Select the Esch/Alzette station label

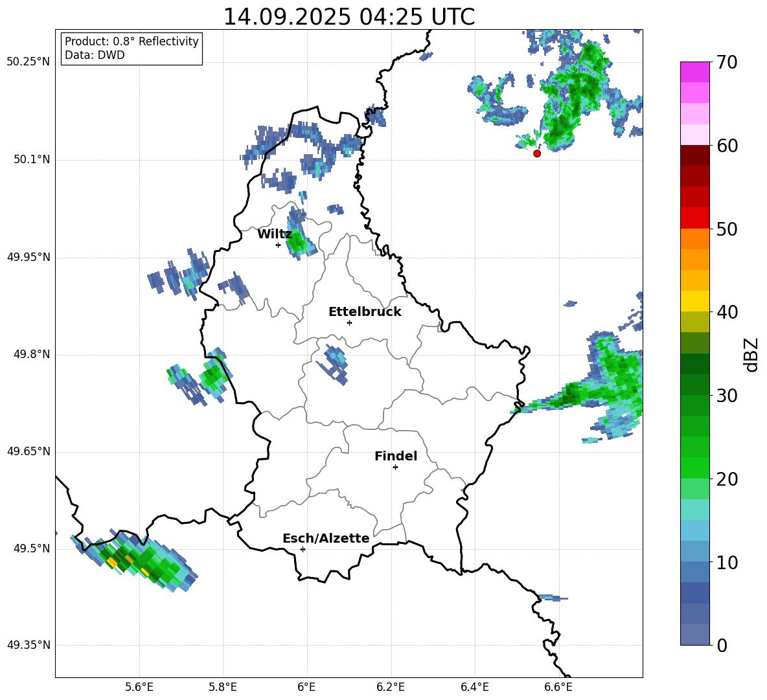(x=326, y=538)
